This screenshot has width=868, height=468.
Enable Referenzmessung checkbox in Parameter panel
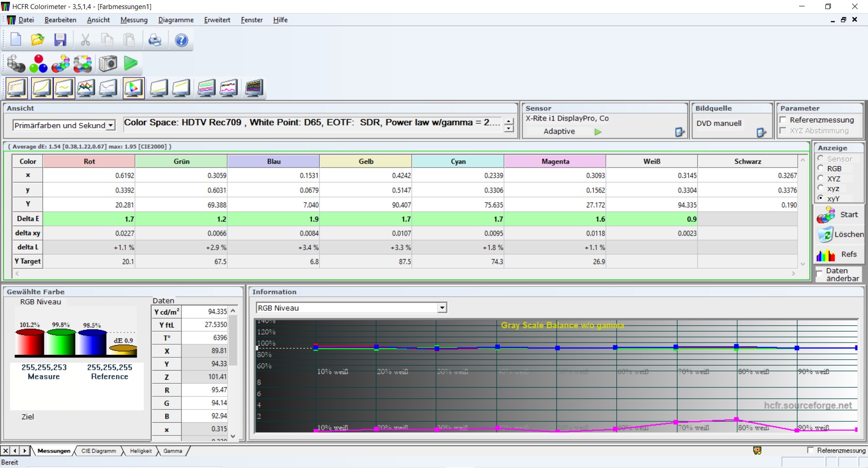pyautogui.click(x=783, y=120)
